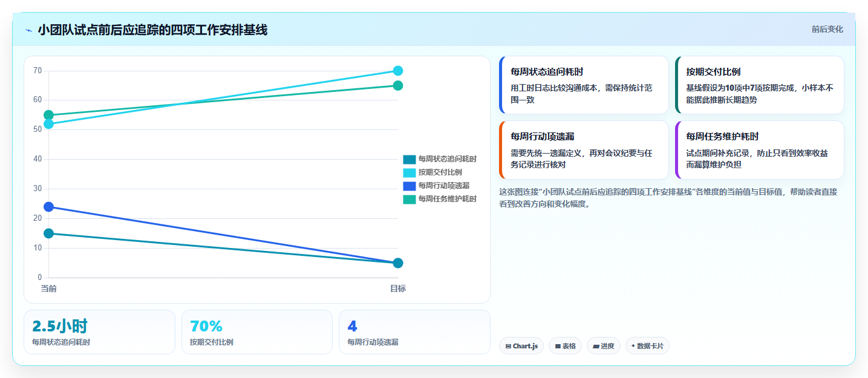
Task: Select the 表格 tag chip
Action: click(565, 346)
